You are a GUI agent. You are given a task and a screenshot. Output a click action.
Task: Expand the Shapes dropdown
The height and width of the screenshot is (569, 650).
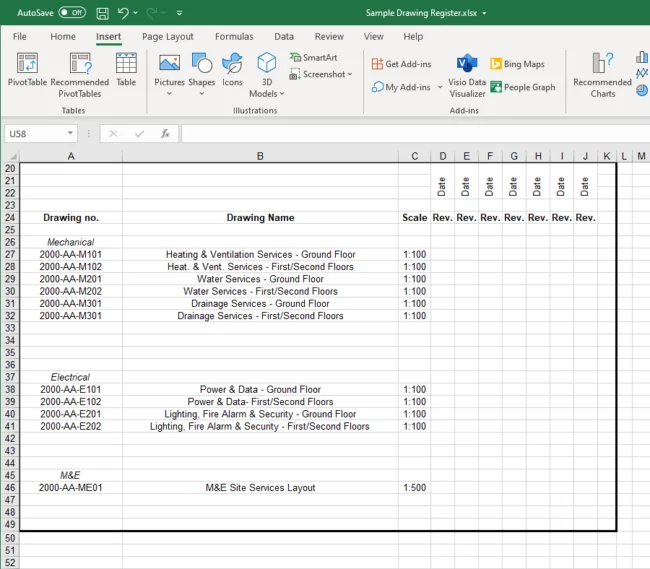tap(201, 94)
